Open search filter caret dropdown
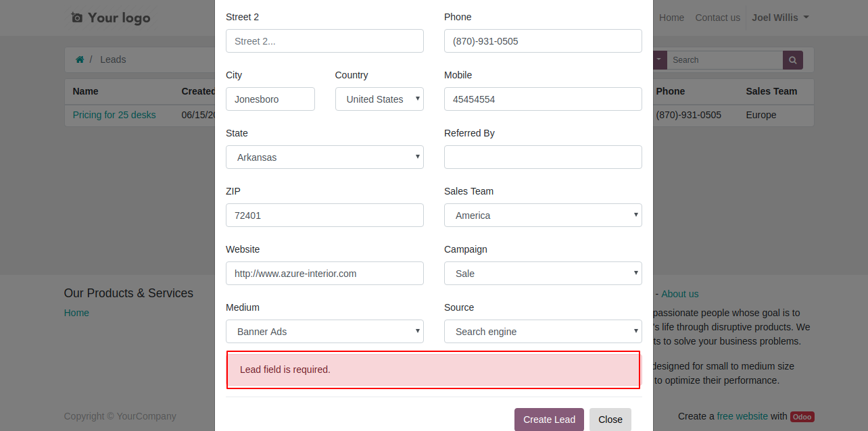 click(660, 60)
